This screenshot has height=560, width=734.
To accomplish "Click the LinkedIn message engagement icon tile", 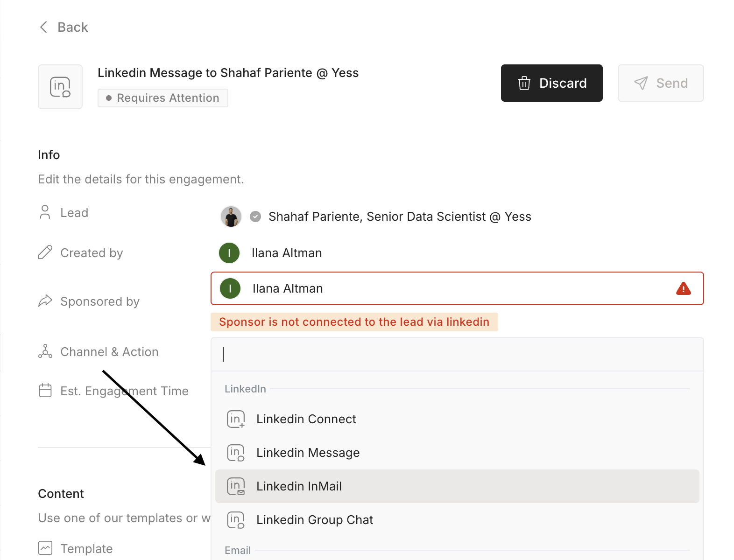I will pyautogui.click(x=60, y=87).
